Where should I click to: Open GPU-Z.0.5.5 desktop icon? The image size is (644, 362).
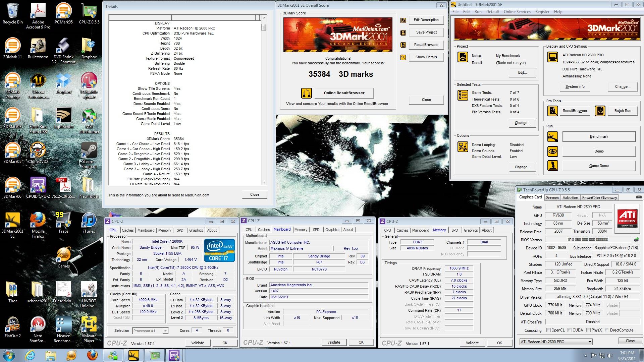click(x=89, y=13)
